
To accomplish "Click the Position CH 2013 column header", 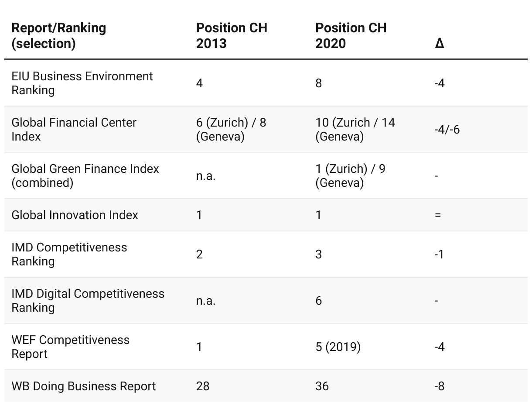I will coord(232,35).
